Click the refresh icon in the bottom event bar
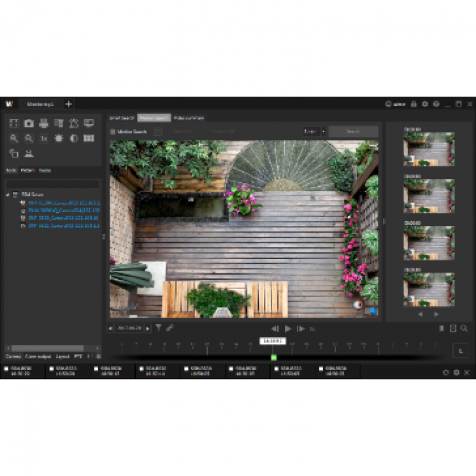Screen dimensions: 476x476 click(x=446, y=372)
